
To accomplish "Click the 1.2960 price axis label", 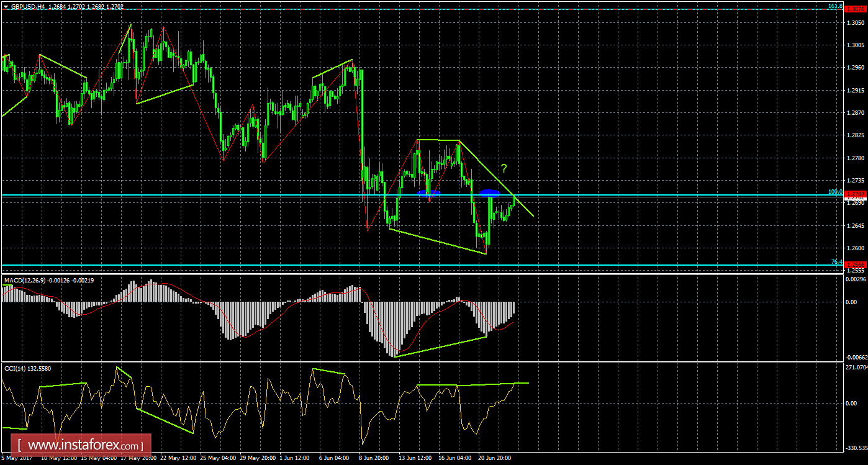I will click(856, 68).
